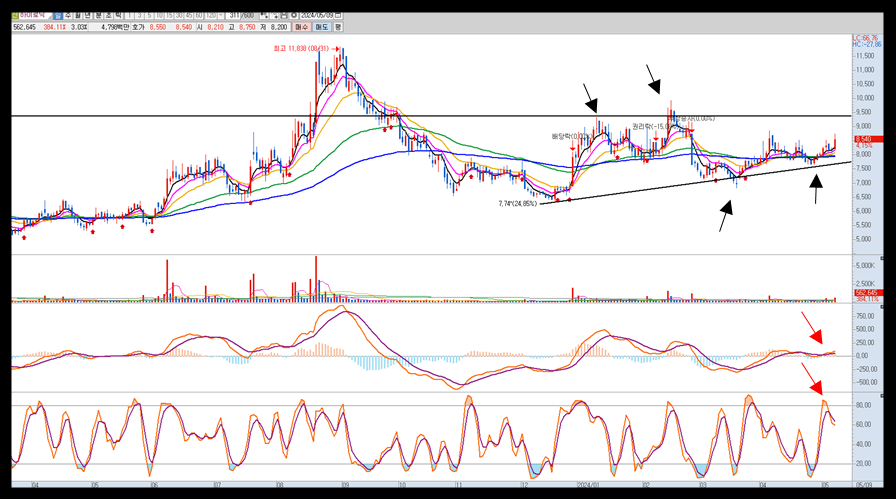Screen dimensions: 896x499
Task: Click the icon left of the gear icon
Action: pyautogui.click(x=284, y=15)
